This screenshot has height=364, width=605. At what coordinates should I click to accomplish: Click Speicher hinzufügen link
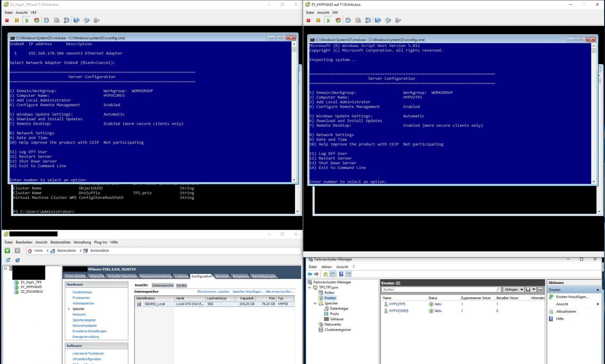point(248,292)
